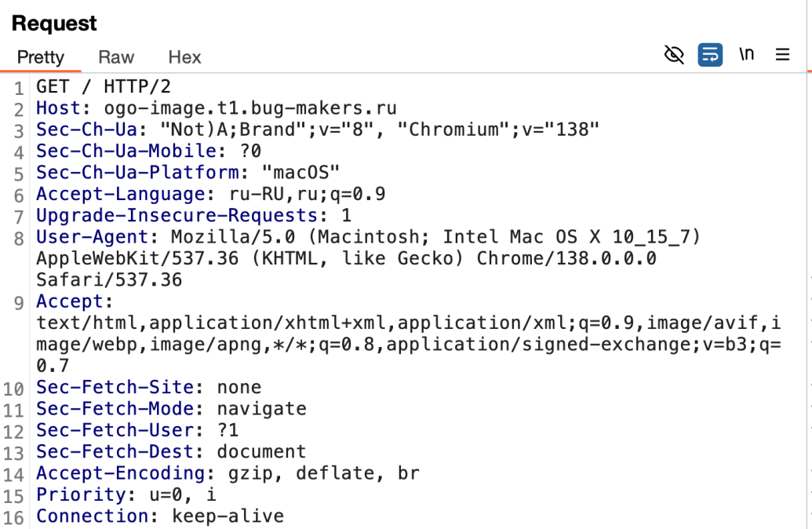Click the Sec-Ch-Ua header name on line 3

point(86,130)
